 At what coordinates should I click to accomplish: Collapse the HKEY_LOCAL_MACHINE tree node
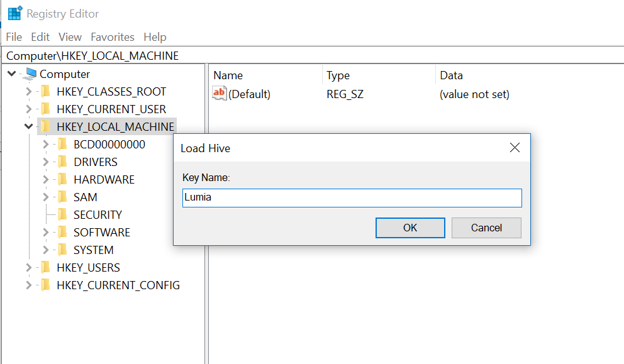click(x=28, y=127)
